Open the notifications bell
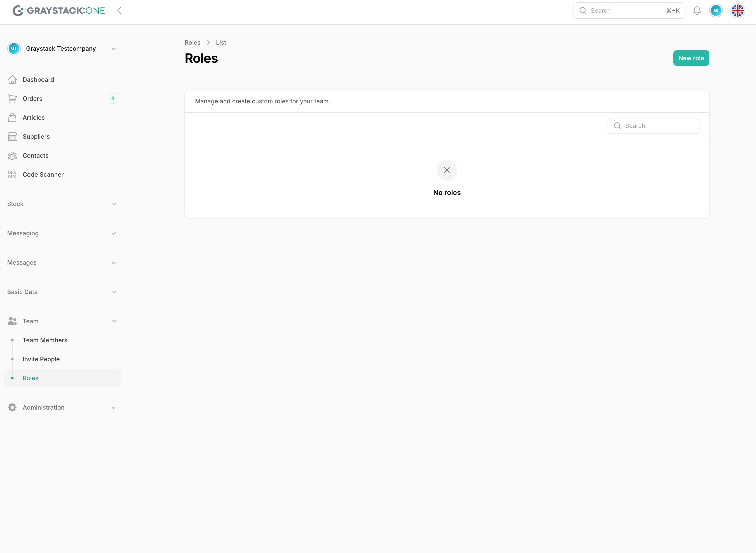The height and width of the screenshot is (553, 756). point(697,11)
